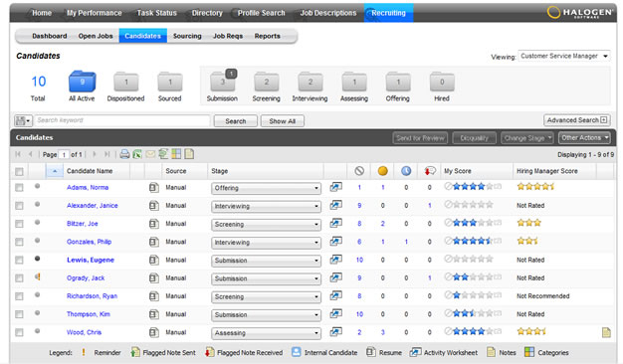The width and height of the screenshot is (623, 364).
Task: Open the Other Actions dropdown
Action: 584,137
